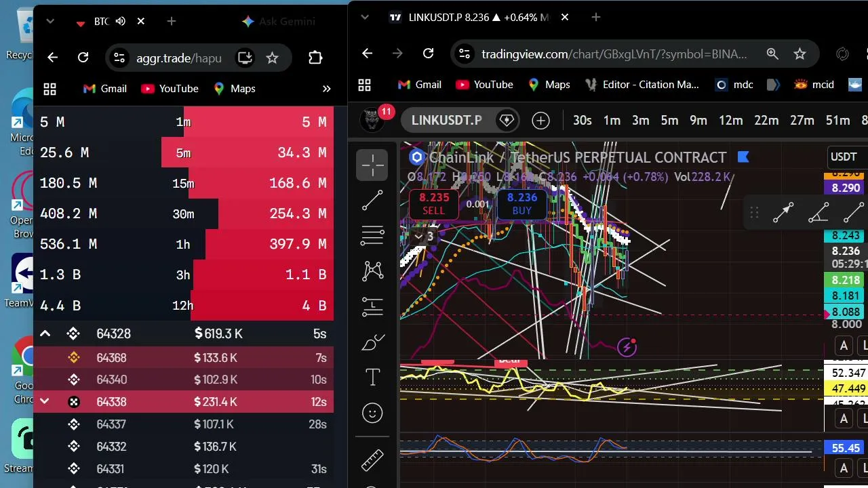The height and width of the screenshot is (488, 868).
Task: Bookmark the aggr.trade page with star icon
Action: 272,58
